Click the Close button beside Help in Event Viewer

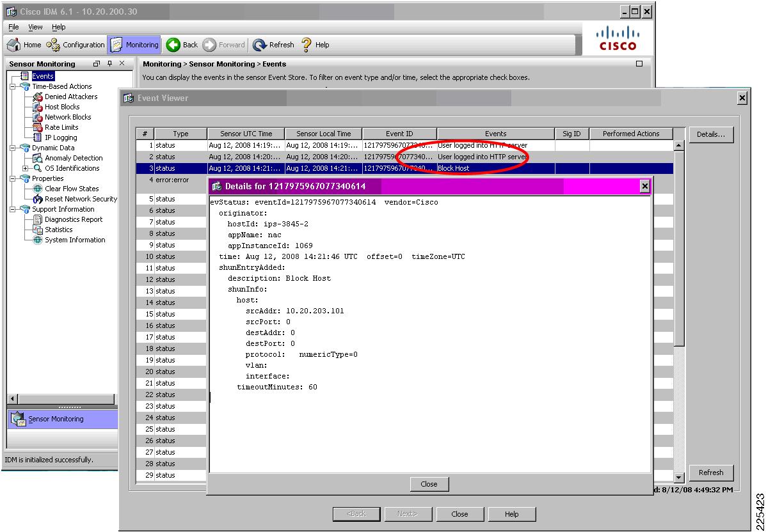click(x=459, y=514)
